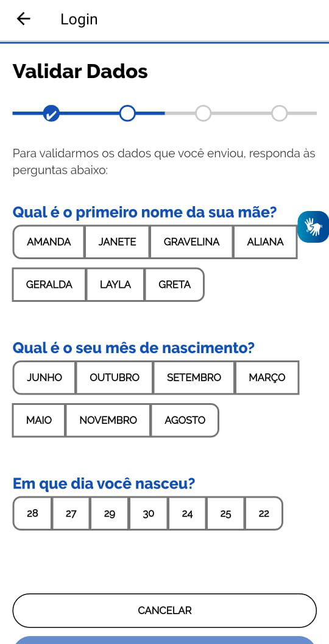Select the GERALDA name option

[x=49, y=285]
